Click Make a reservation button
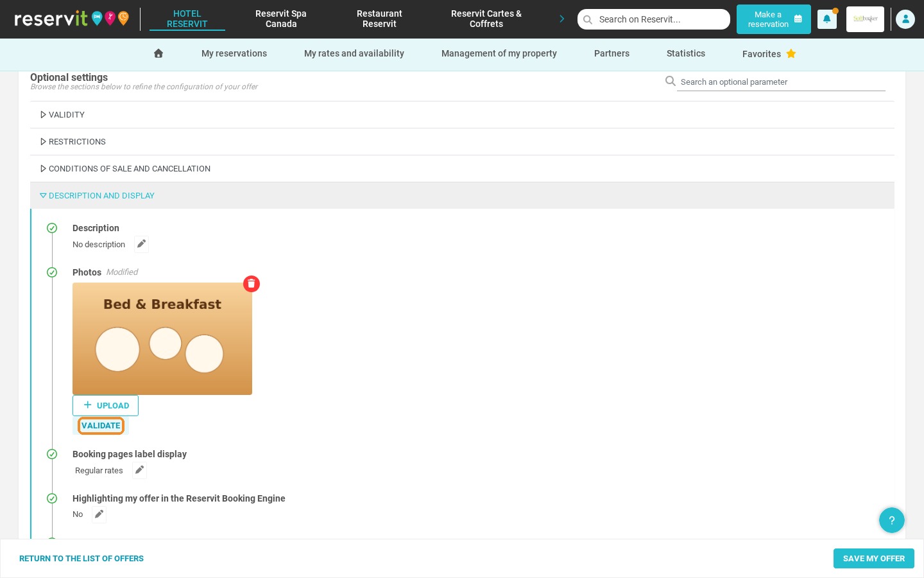The width and height of the screenshot is (924, 578). tap(773, 19)
